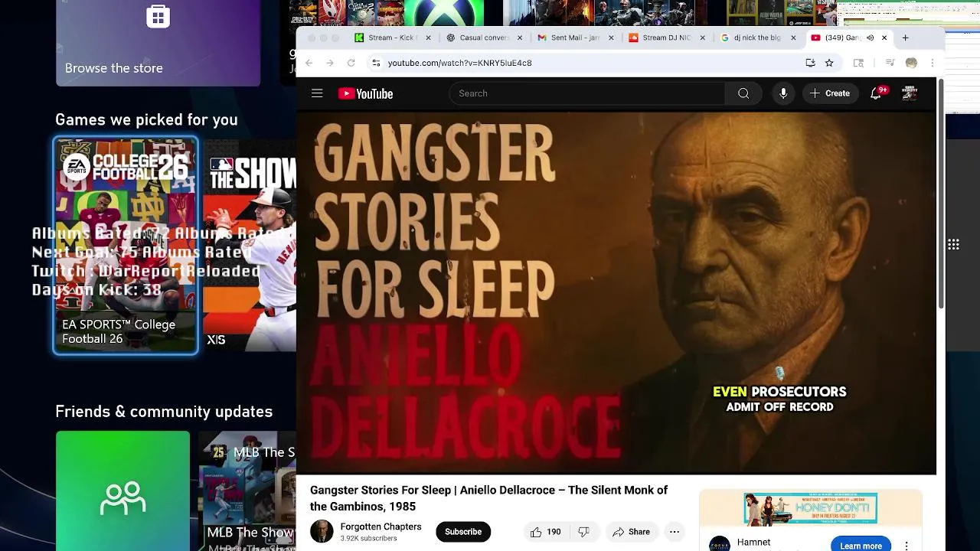Viewport: 980px width, 551px height.
Task: Click the Xbox store bag icon
Action: coord(158,16)
